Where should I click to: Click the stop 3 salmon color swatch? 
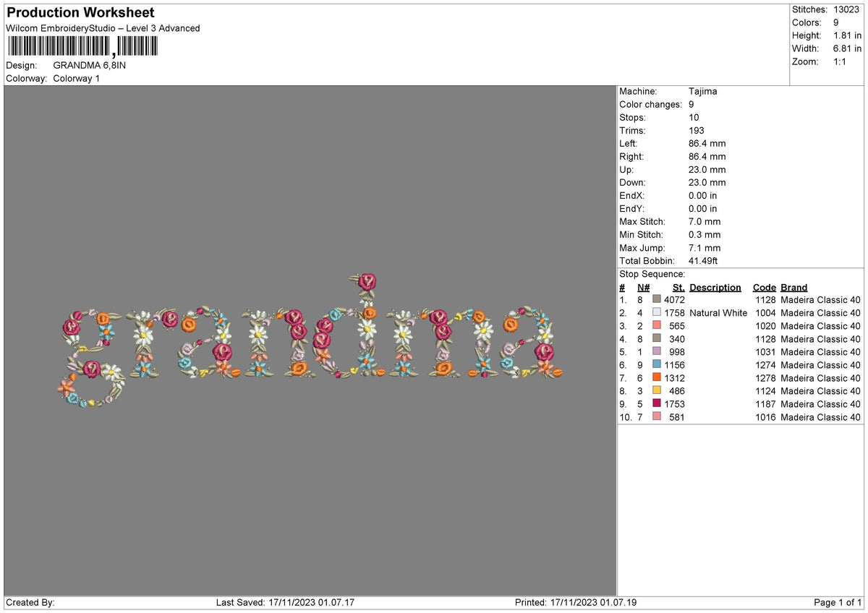657,326
